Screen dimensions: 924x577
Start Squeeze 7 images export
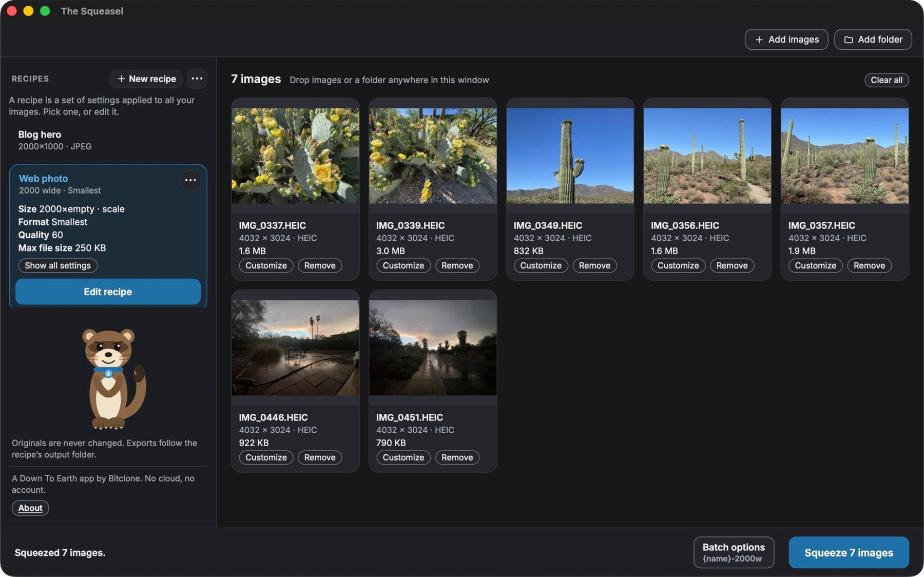849,552
